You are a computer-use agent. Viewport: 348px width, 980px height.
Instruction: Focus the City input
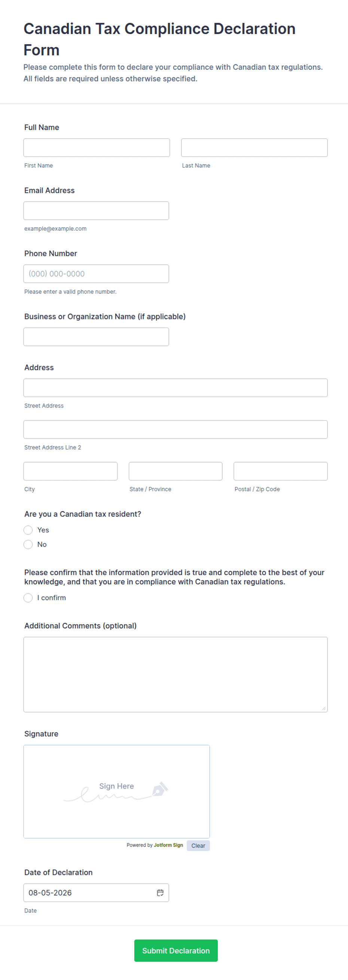coord(70,471)
